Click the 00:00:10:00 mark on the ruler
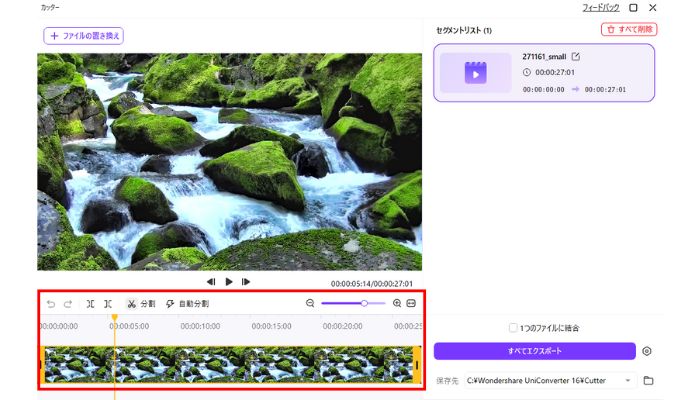This screenshot has height=400, width=700. point(200,326)
